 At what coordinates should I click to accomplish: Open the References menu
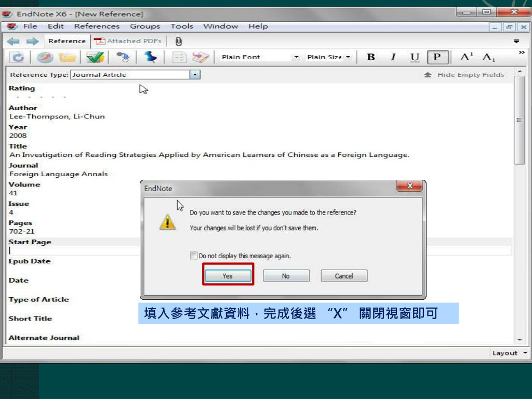point(97,26)
